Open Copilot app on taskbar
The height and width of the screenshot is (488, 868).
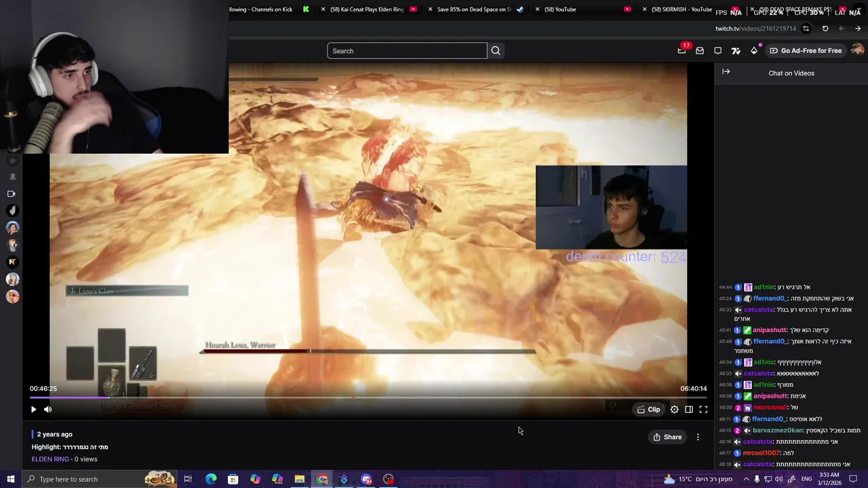pyautogui.click(x=255, y=479)
